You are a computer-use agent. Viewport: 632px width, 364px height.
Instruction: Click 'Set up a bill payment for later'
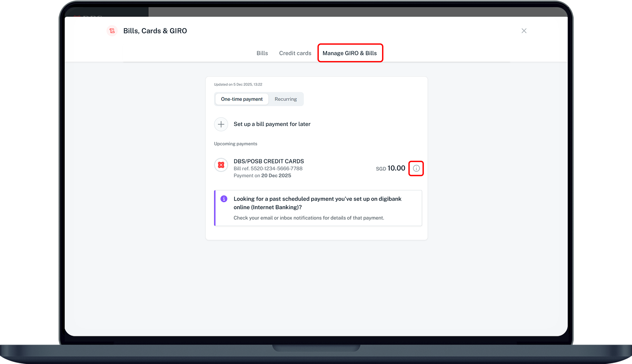(272, 124)
